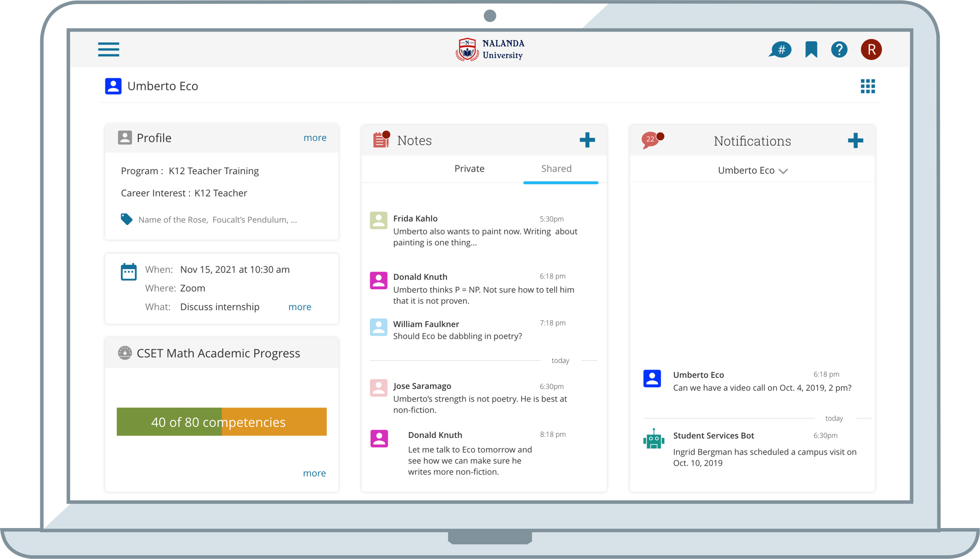Expand the Umberto Eco notifications dropdown
This screenshot has height=559, width=980.
(752, 171)
